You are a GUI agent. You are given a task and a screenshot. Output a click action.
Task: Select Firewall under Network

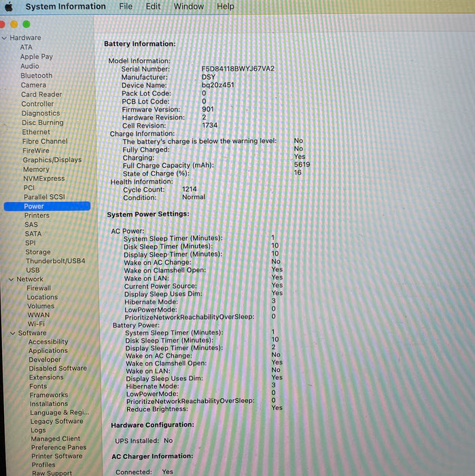tap(39, 288)
